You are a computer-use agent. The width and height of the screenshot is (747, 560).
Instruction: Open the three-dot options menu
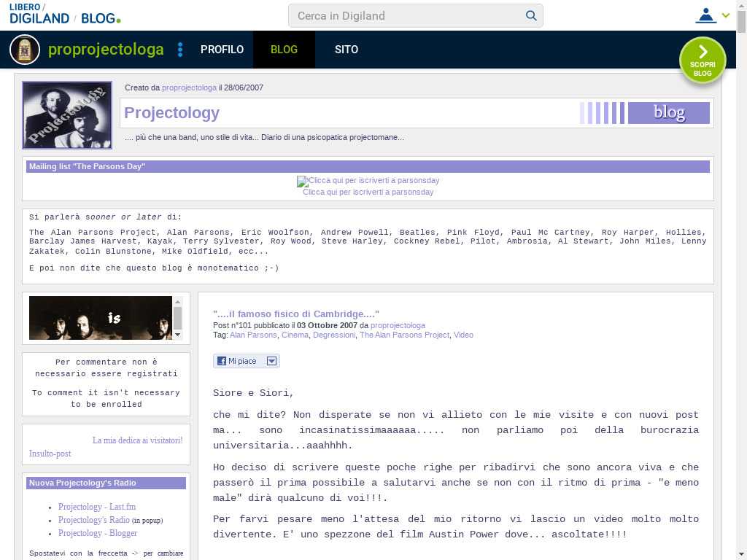click(180, 50)
